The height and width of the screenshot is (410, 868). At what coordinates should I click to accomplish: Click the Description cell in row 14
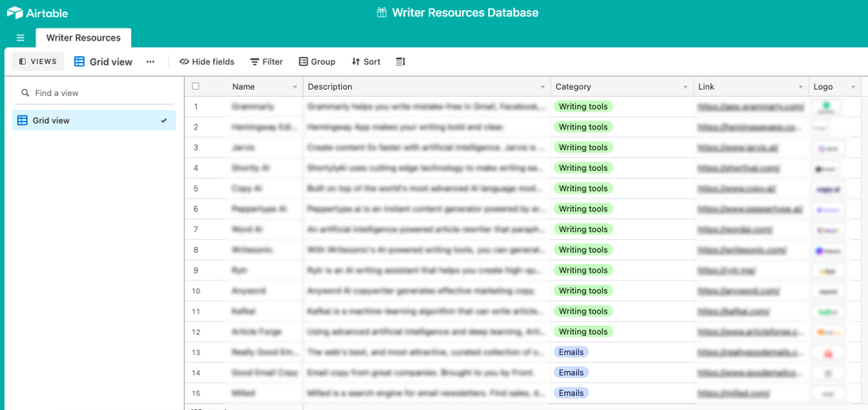(427, 372)
